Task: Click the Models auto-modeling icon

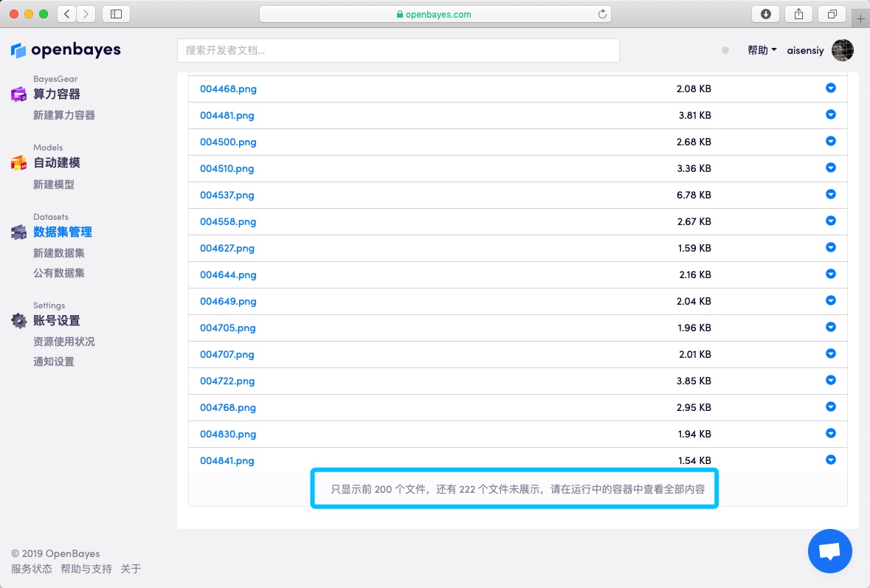Action: 18,163
